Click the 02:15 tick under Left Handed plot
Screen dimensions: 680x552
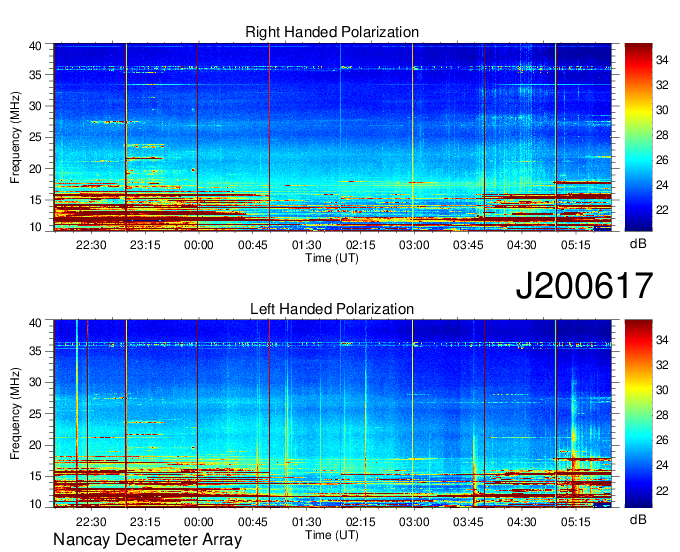pos(361,522)
